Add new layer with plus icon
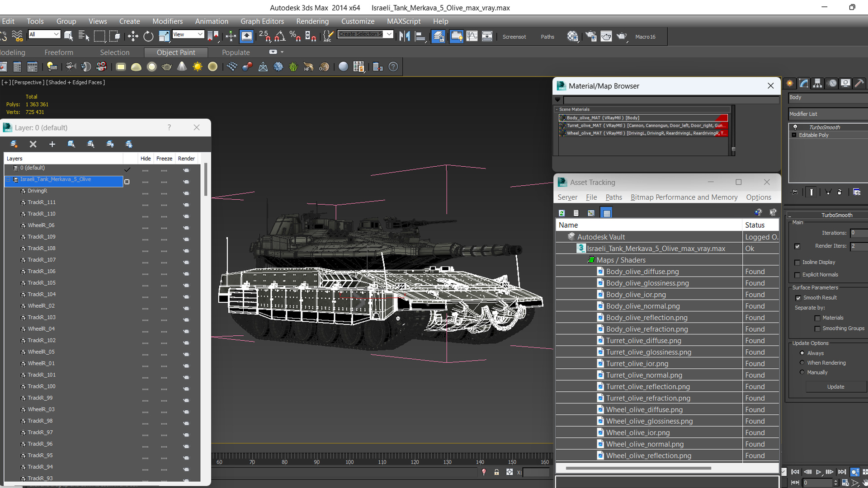This screenshot has height=488, width=868. pos(52,144)
